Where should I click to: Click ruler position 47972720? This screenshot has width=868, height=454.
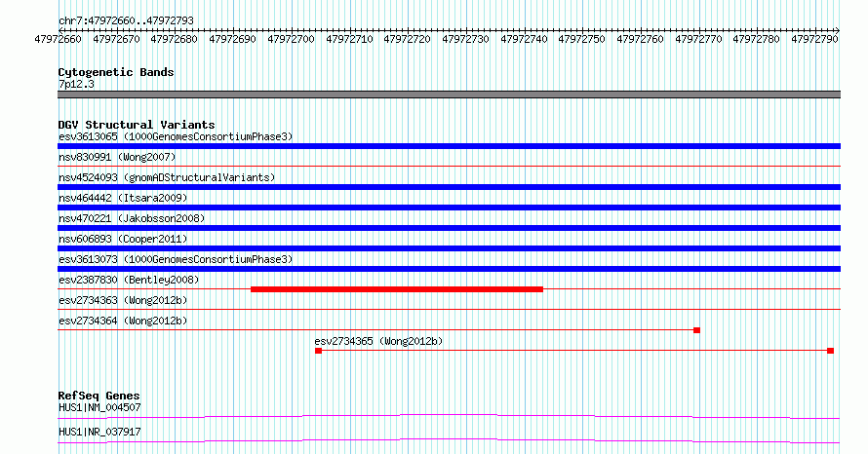407,39
